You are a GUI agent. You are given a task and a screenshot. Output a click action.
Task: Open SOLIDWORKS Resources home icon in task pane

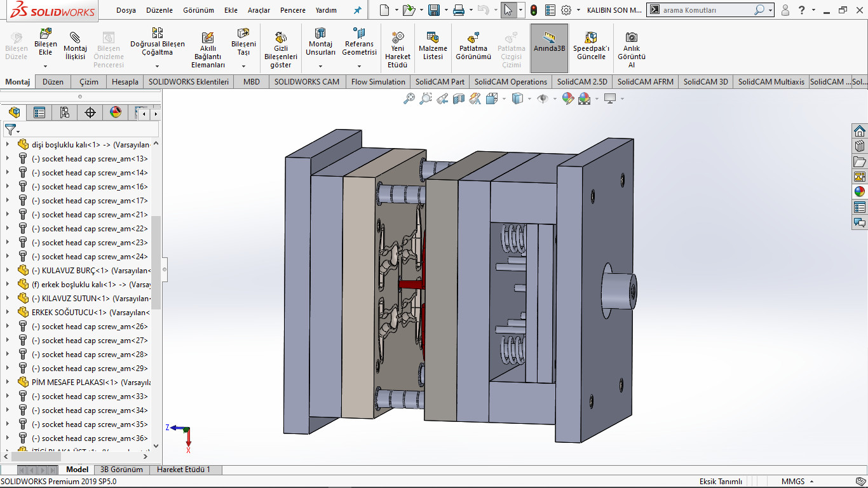tap(860, 131)
